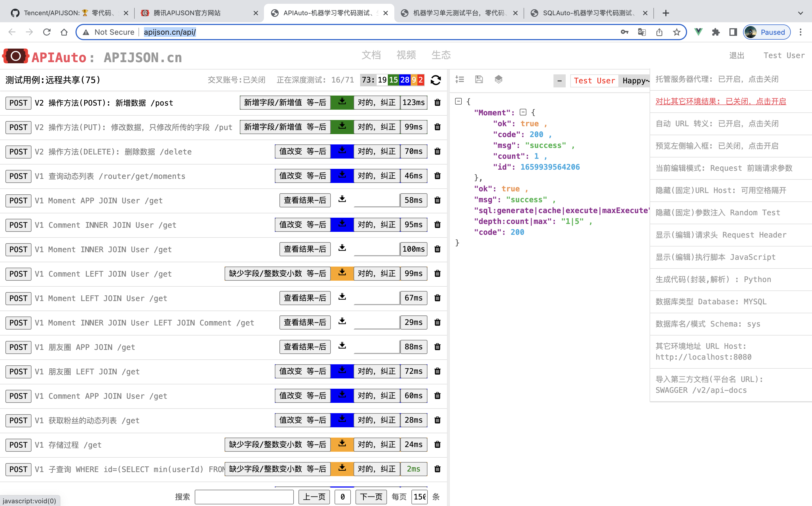Screen dimensions: 812x506
Task: Collapse the Moment JSON node
Action: [x=523, y=112]
